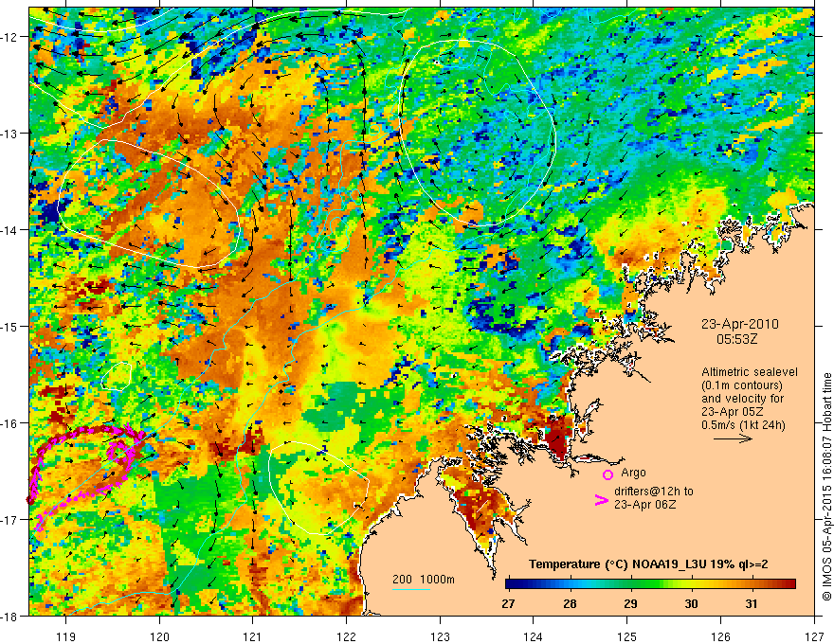The height and width of the screenshot is (644, 834).
Task: Click the 123 longitude axis label
Action: pyautogui.click(x=440, y=637)
